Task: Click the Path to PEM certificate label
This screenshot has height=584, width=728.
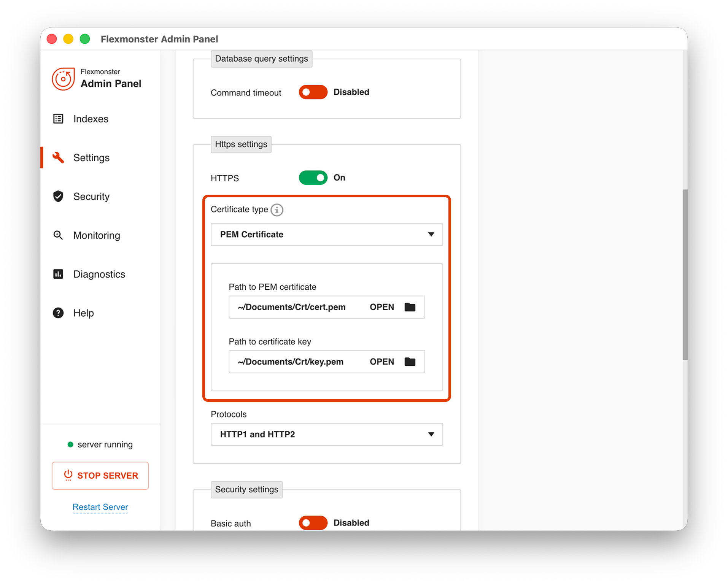Action: point(272,287)
